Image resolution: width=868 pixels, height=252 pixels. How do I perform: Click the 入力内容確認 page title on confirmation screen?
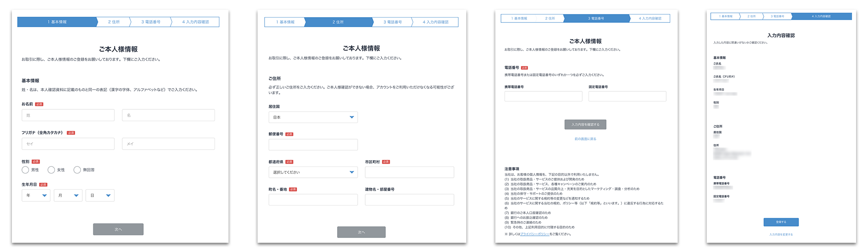point(781,36)
